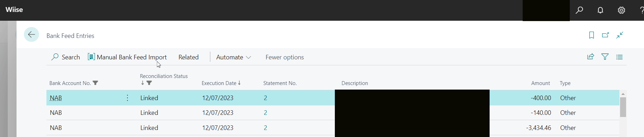Select Fewer options

(x=285, y=57)
